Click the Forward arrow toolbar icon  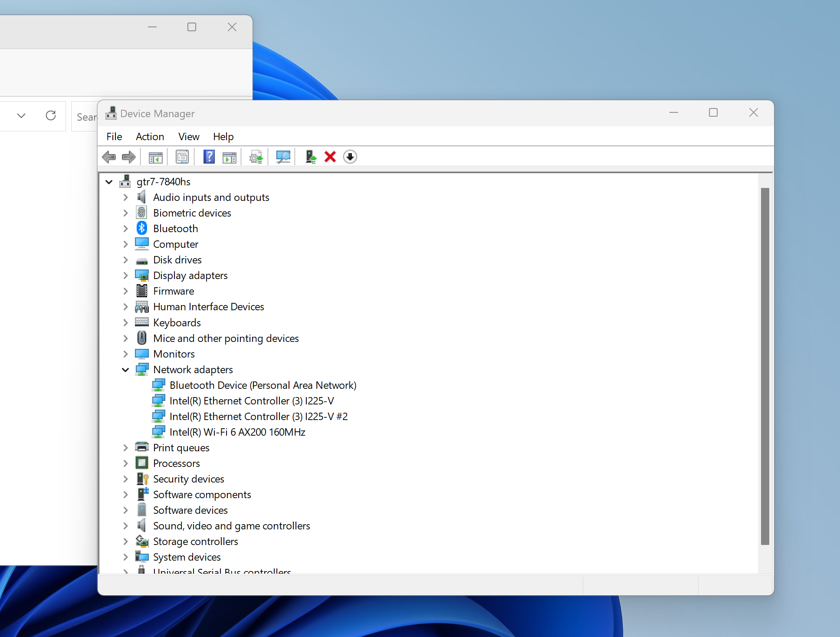click(x=129, y=157)
